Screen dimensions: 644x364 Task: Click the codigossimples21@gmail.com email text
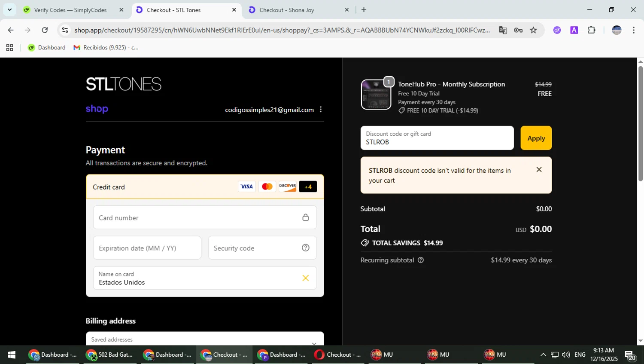[x=270, y=110]
